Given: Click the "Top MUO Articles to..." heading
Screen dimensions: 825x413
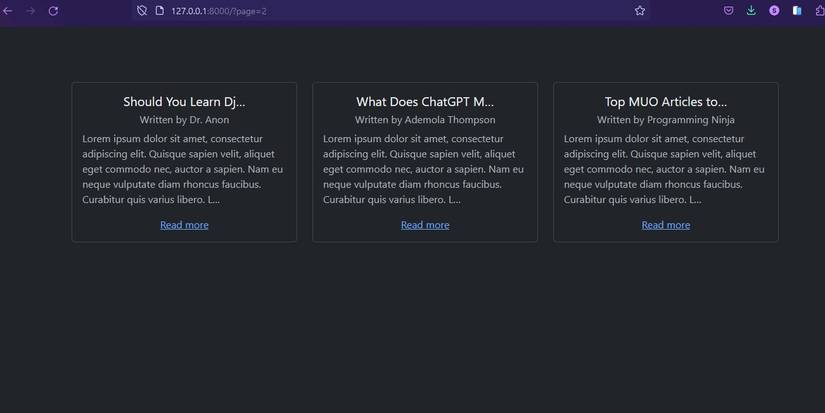Looking at the screenshot, I should coord(666,102).
